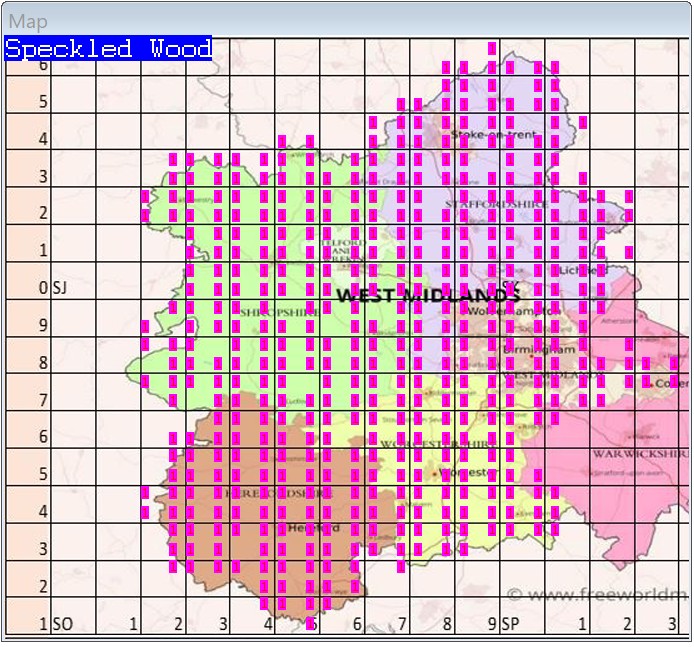Select the WEST MIDLANDS map heading
Image resolution: width=694 pixels, height=647 pixels.
[x=428, y=295]
